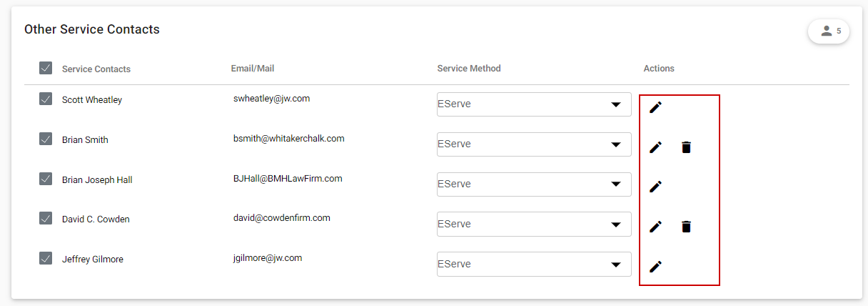Viewport: 868px width, 306px height.
Task: Edit Brian Smith contact with pencil icon
Action: coord(655,147)
